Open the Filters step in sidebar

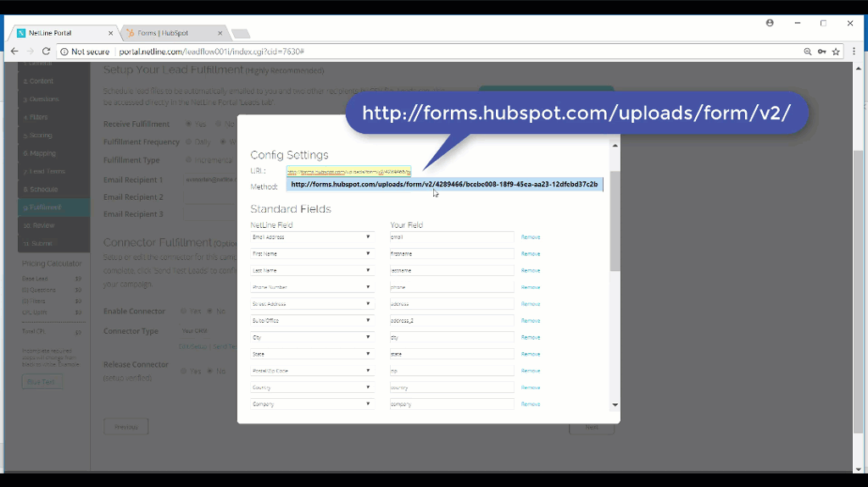(x=53, y=118)
